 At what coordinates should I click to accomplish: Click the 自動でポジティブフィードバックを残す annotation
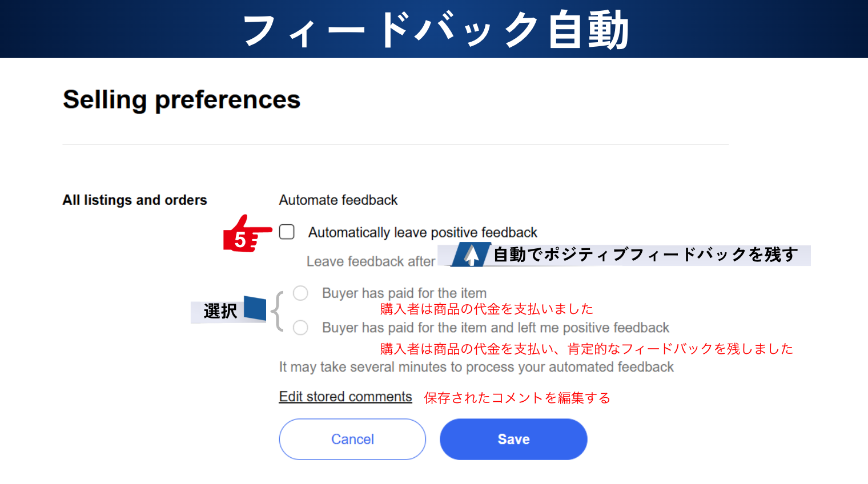coord(645,255)
